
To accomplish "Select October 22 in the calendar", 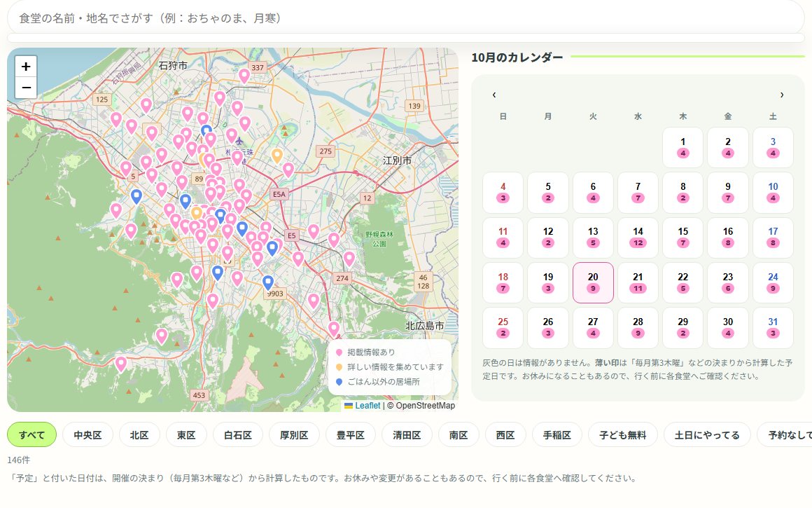I will 683,282.
